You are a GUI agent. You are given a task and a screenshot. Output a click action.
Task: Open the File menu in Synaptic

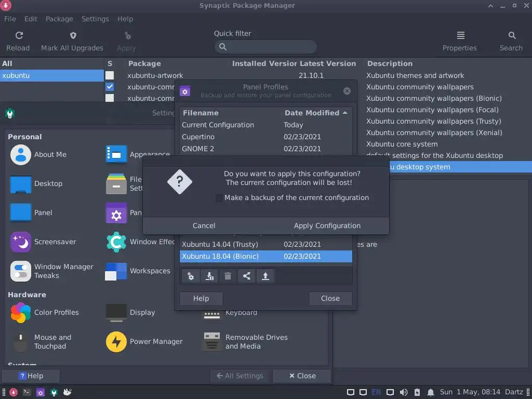coord(10,19)
